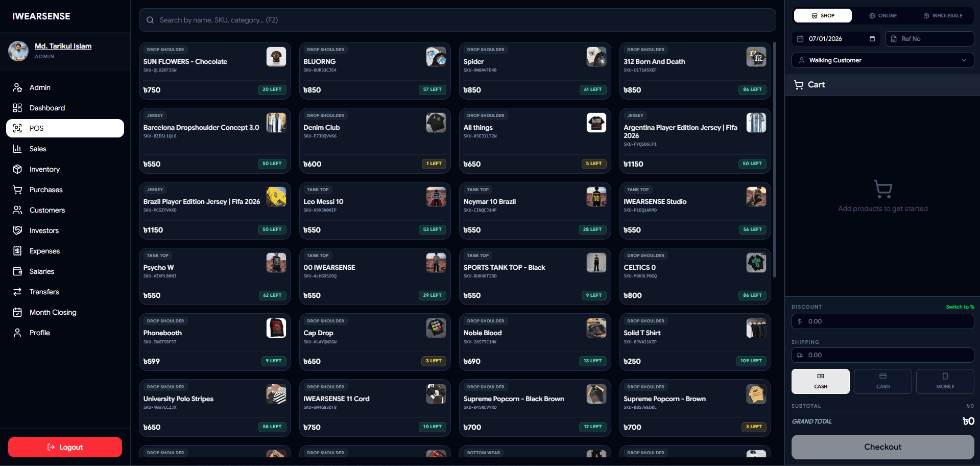Click Supreme Popcorn - Black Brown thumbnail
This screenshot has height=466, width=980.
(x=596, y=394)
